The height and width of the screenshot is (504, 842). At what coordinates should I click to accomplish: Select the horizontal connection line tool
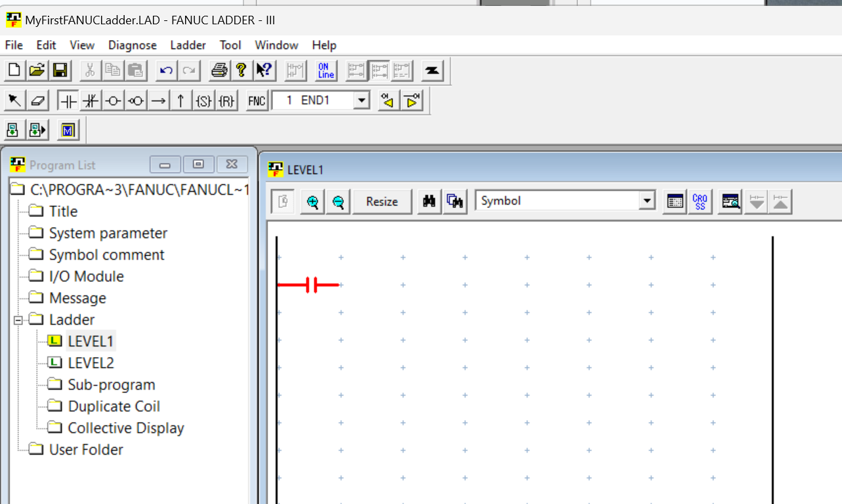[158, 100]
